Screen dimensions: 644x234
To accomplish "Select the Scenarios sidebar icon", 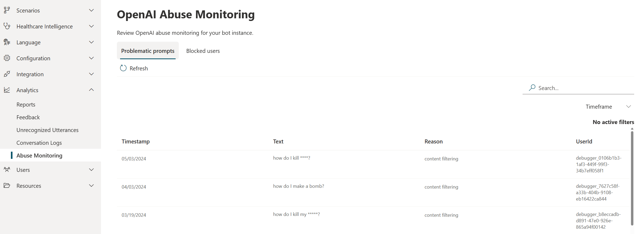I will (x=7, y=10).
